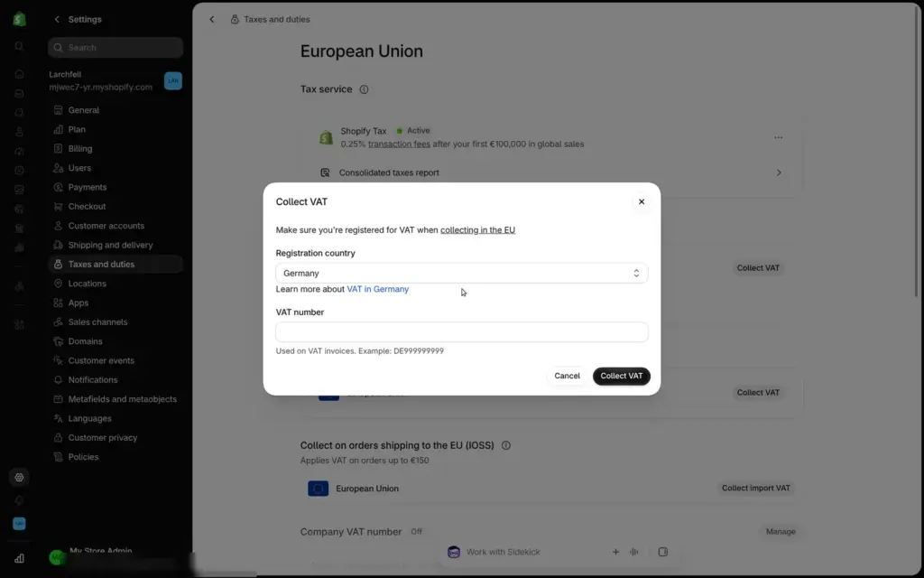Click the bell icon in left rail

click(x=20, y=500)
